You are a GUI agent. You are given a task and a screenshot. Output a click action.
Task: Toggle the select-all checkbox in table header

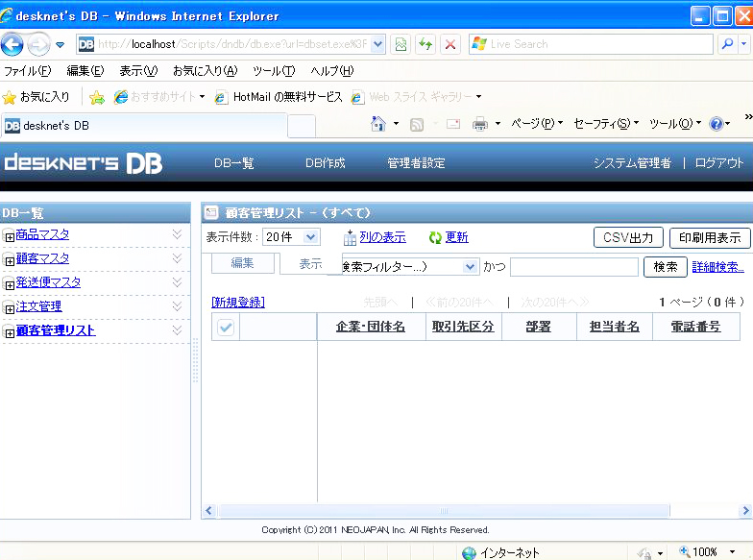(226, 328)
